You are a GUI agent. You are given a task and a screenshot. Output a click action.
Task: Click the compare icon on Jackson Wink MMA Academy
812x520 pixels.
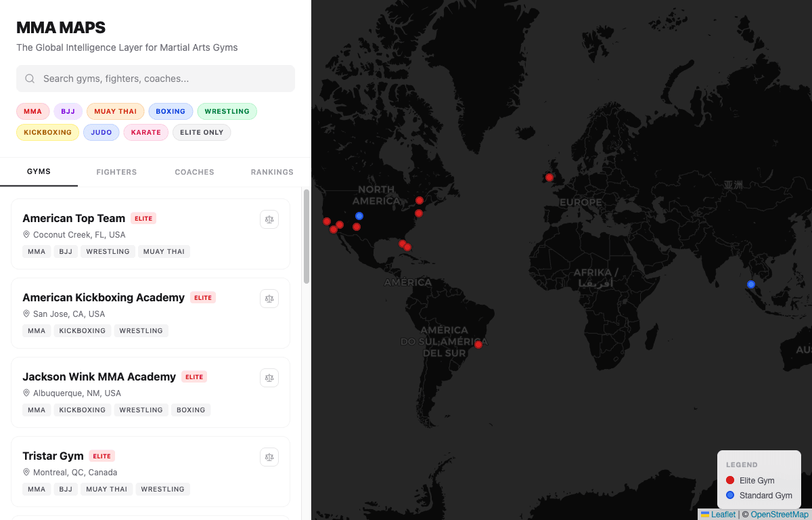click(x=269, y=378)
